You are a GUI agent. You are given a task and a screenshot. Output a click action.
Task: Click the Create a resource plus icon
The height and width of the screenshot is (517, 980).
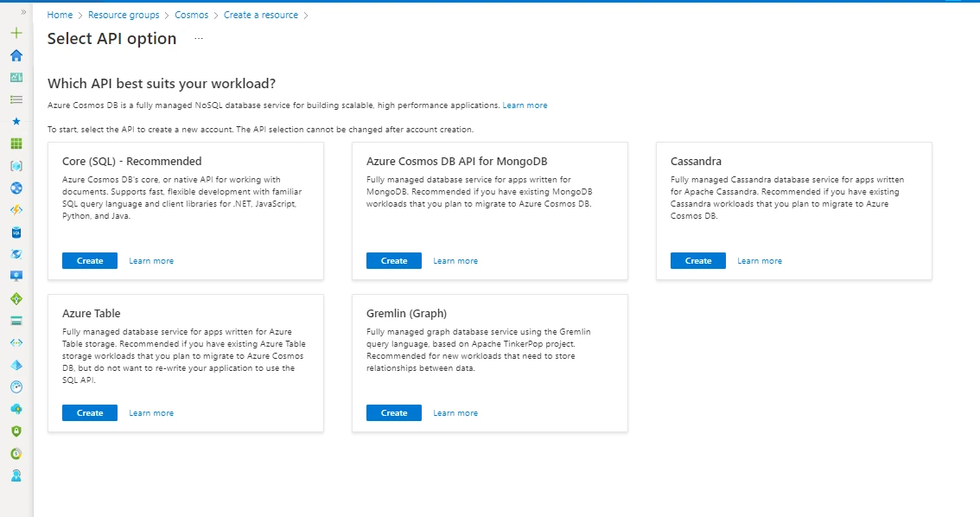pyautogui.click(x=16, y=33)
